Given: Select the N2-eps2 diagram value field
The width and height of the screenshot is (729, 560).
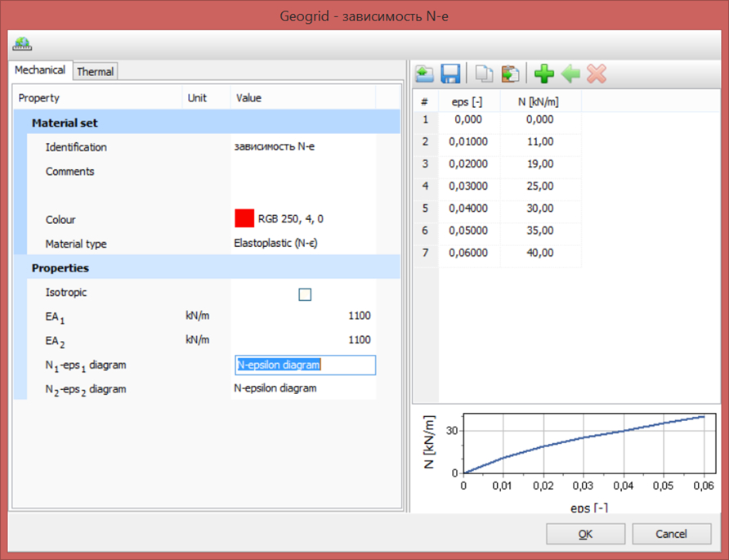Looking at the screenshot, I should [302, 388].
